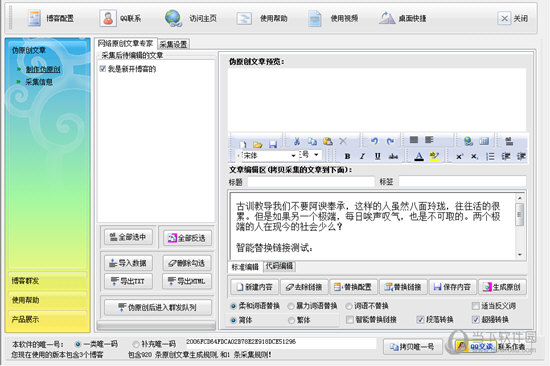Click the 生成原创 button

(502, 287)
